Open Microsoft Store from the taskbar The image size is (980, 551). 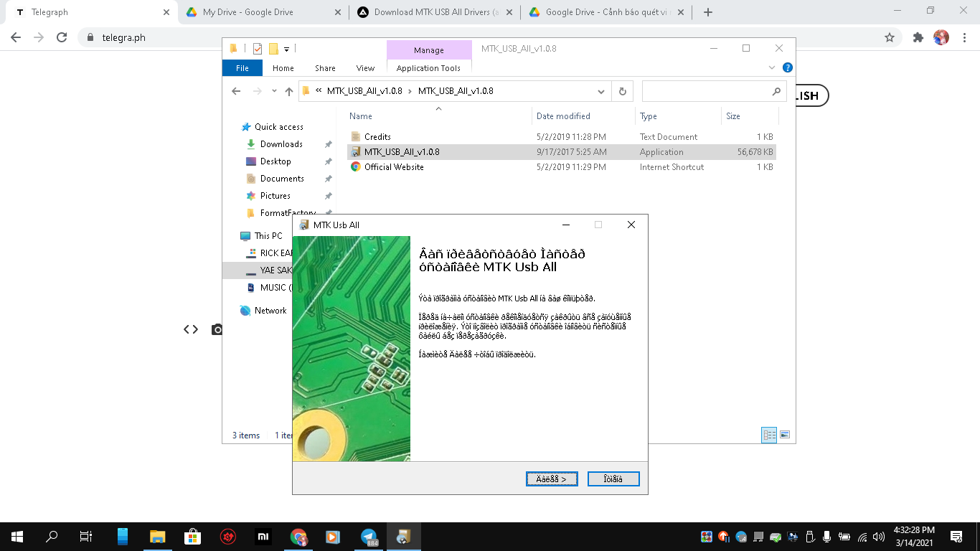coord(192,537)
